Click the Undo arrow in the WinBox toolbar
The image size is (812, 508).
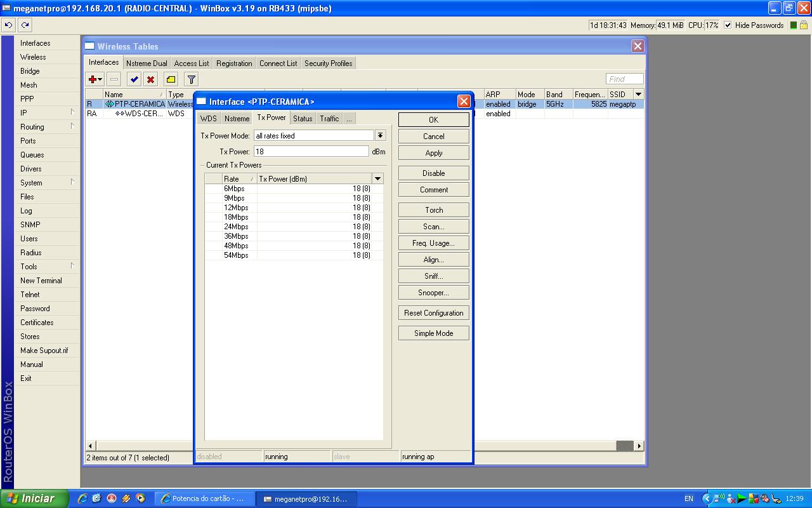coord(9,25)
